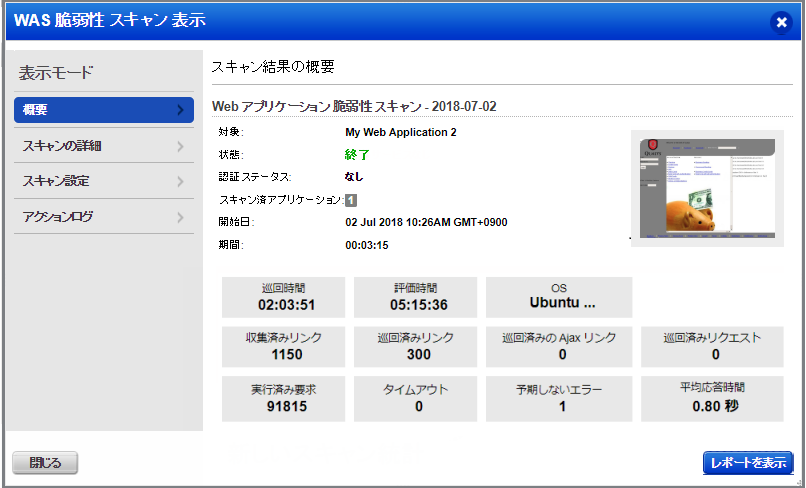Image resolution: width=806 pixels, height=488 pixels.
Task: Click the 予期しないエラー tile
Action: [x=559, y=397]
